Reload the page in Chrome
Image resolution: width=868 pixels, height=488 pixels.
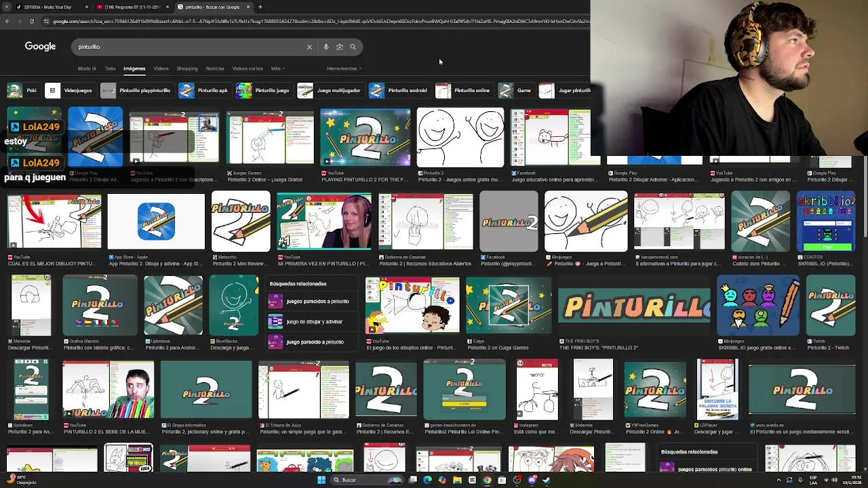point(31,21)
